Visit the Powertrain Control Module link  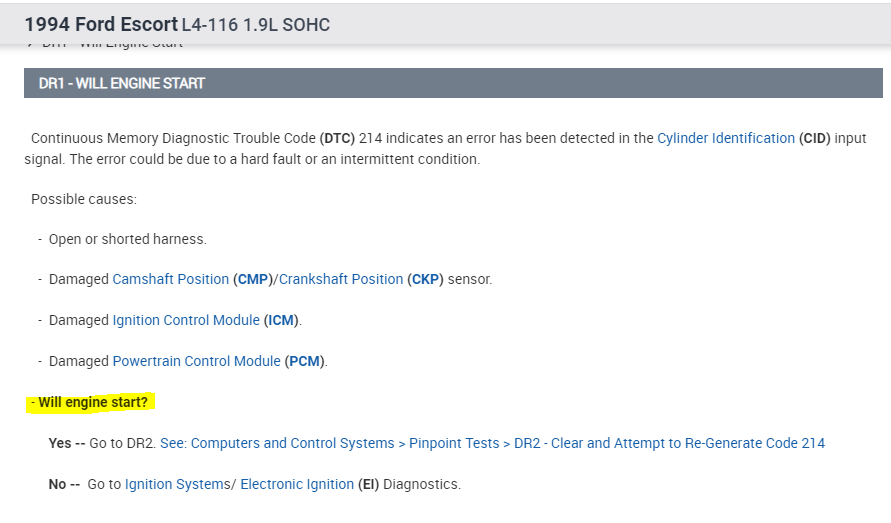coord(196,361)
